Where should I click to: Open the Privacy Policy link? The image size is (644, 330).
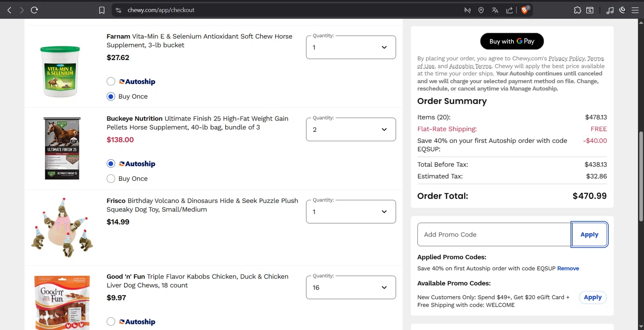click(566, 58)
